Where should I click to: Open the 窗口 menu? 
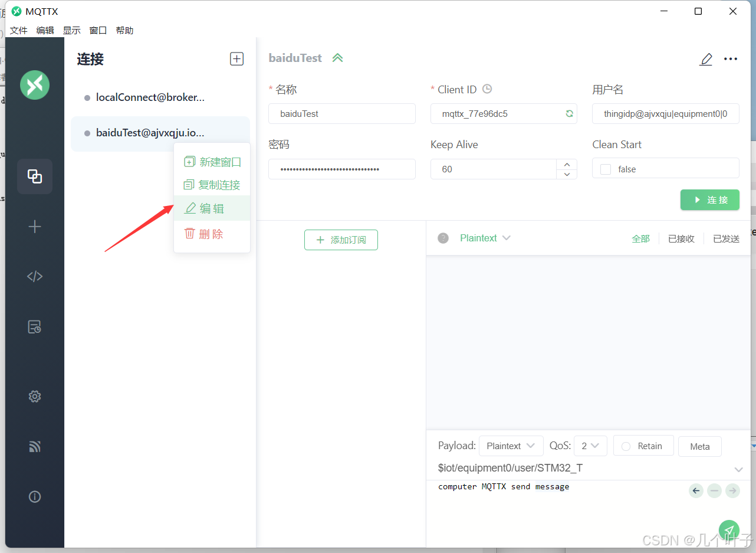[x=98, y=30]
